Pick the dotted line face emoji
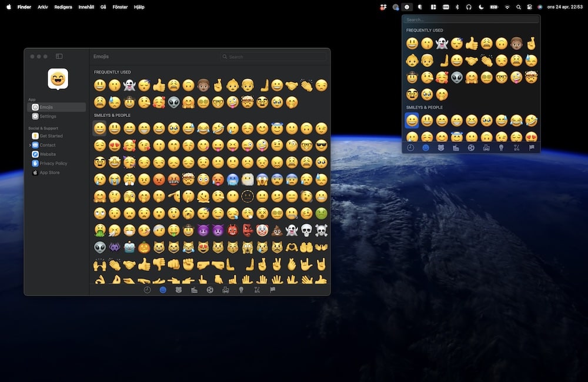This screenshot has height=382, width=588. [x=247, y=196]
